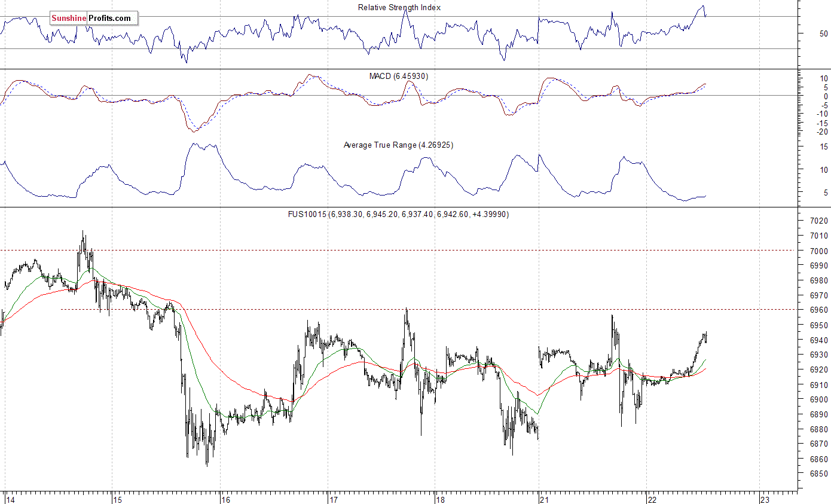Click the 7020 price axis label
831x504 pixels.
[x=819, y=221]
